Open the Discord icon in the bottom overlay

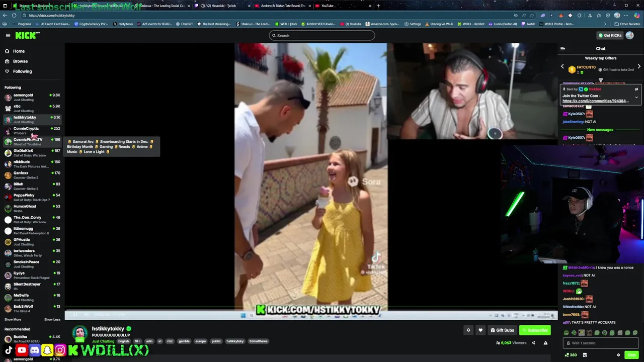click(x=34, y=350)
